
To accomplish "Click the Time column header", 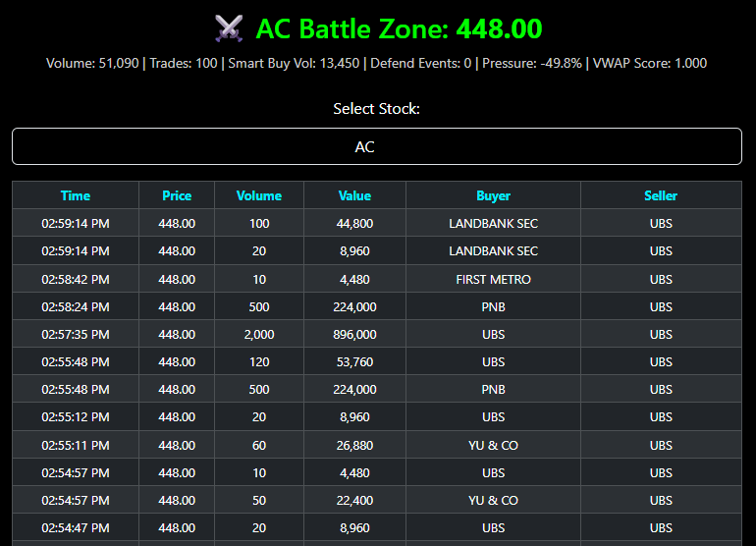I will [x=76, y=195].
